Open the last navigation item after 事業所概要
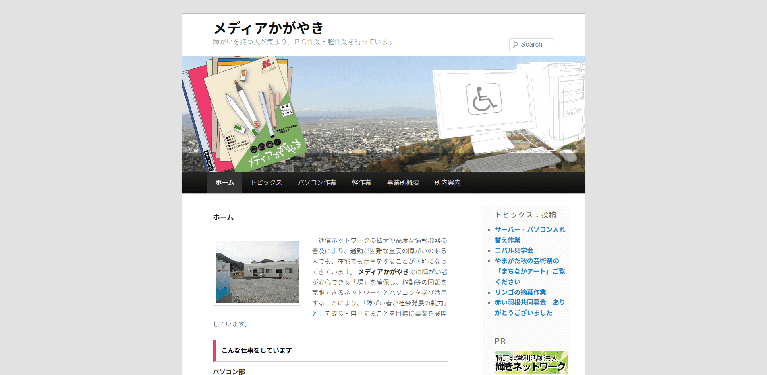The image size is (767, 375). pos(447,183)
